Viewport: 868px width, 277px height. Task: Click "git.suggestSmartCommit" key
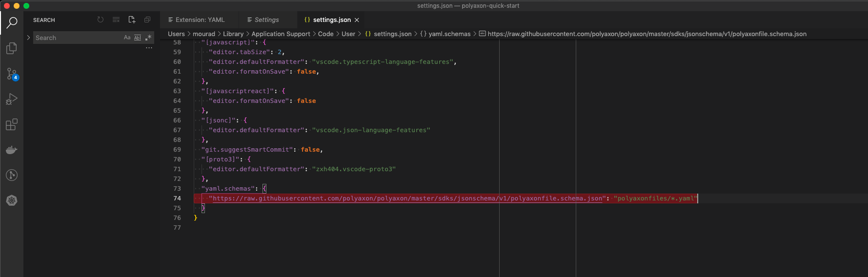(x=247, y=150)
